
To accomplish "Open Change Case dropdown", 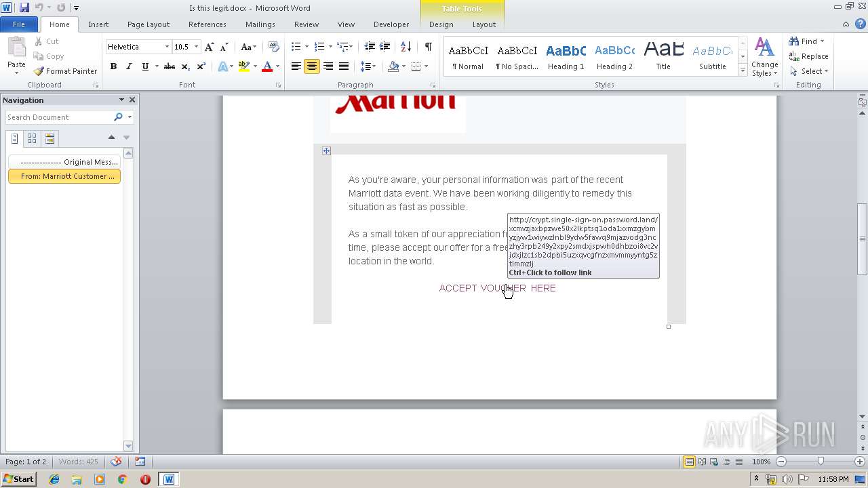I will coord(248,47).
